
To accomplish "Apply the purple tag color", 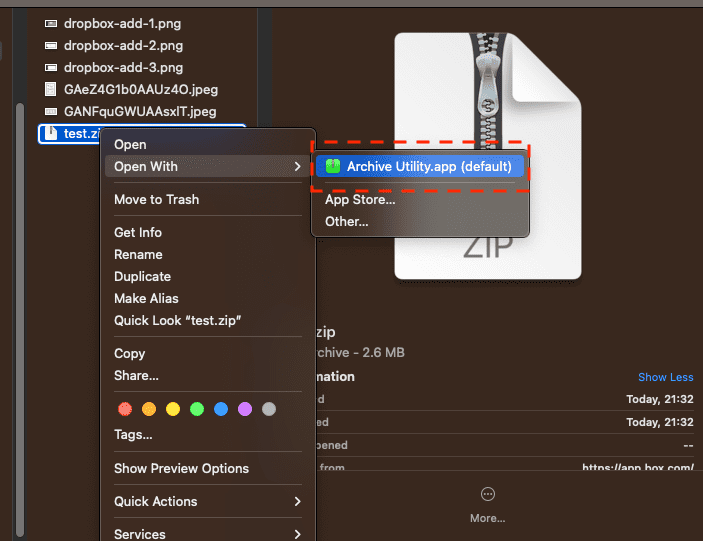I will click(x=245, y=409).
